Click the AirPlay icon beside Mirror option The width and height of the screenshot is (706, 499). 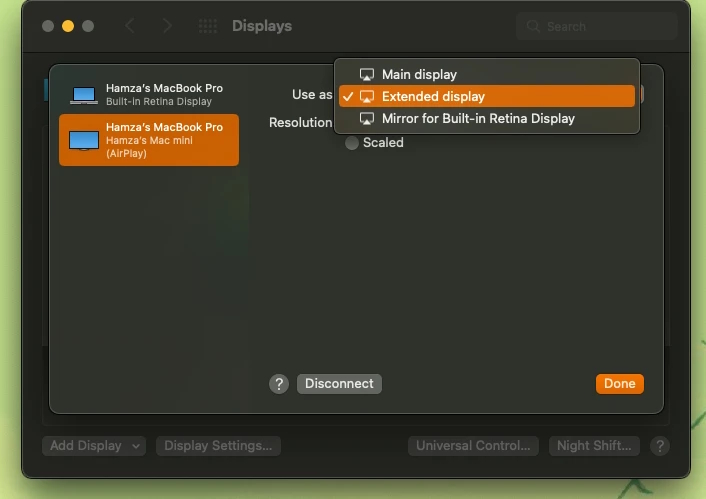pyautogui.click(x=367, y=119)
